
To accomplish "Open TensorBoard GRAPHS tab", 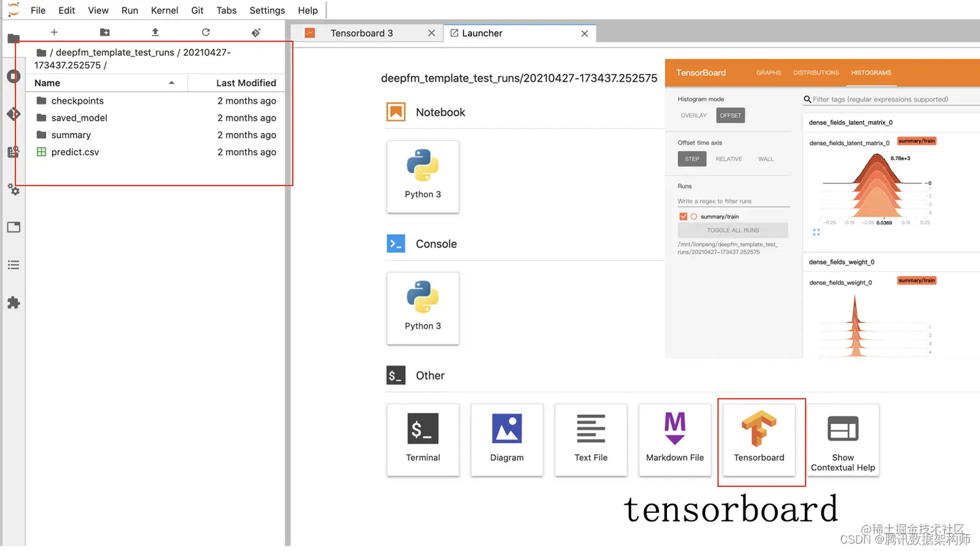I will coord(769,73).
